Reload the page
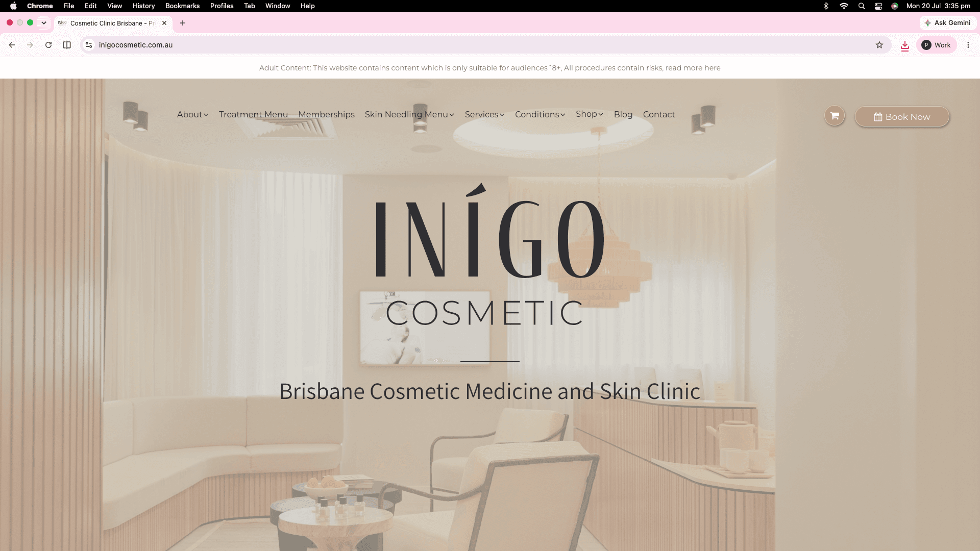The width and height of the screenshot is (980, 551). 48,45
